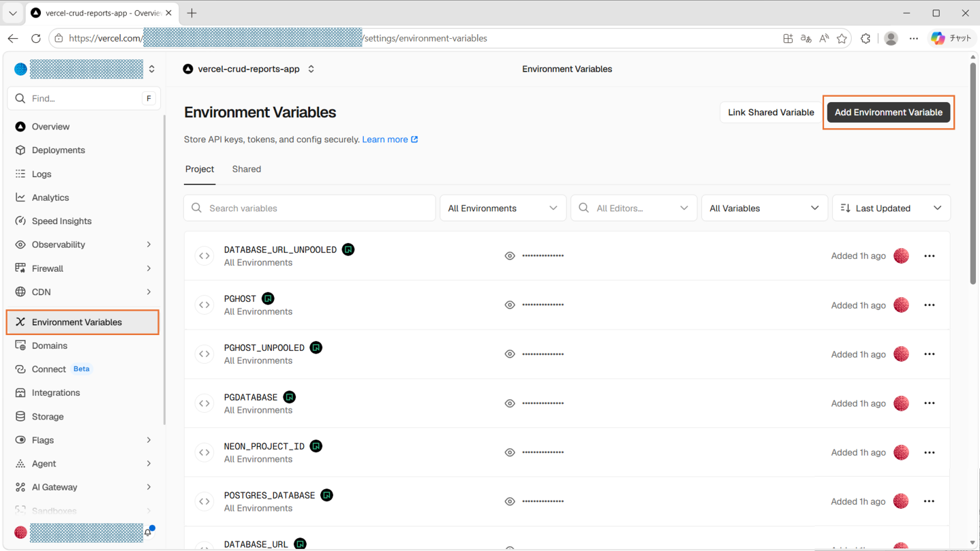Viewport: 980px width, 551px height.
Task: Go to Logs in the sidebar
Action: point(83,174)
